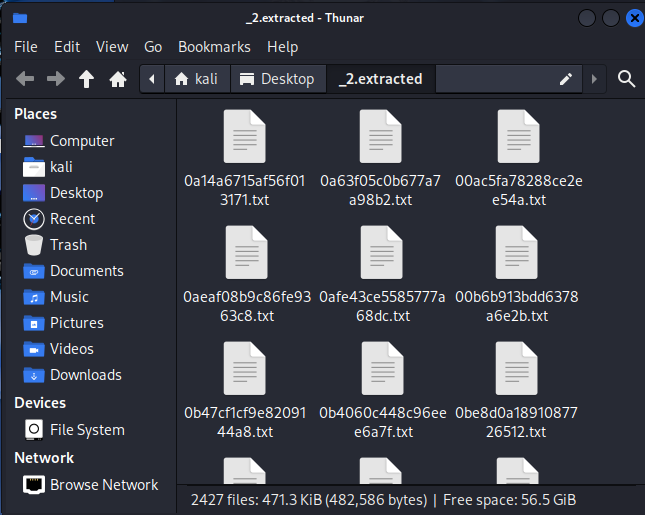Open the parent folder with up arrow
The image size is (645, 515).
point(86,79)
